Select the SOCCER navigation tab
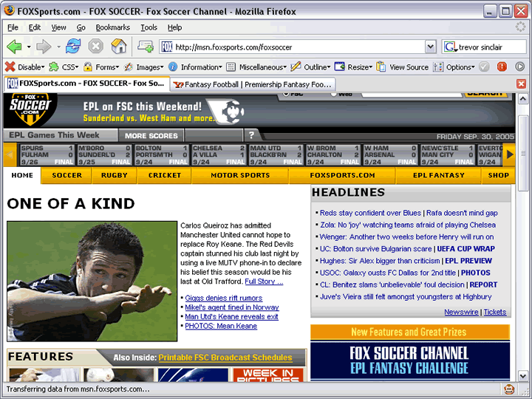 66,175
